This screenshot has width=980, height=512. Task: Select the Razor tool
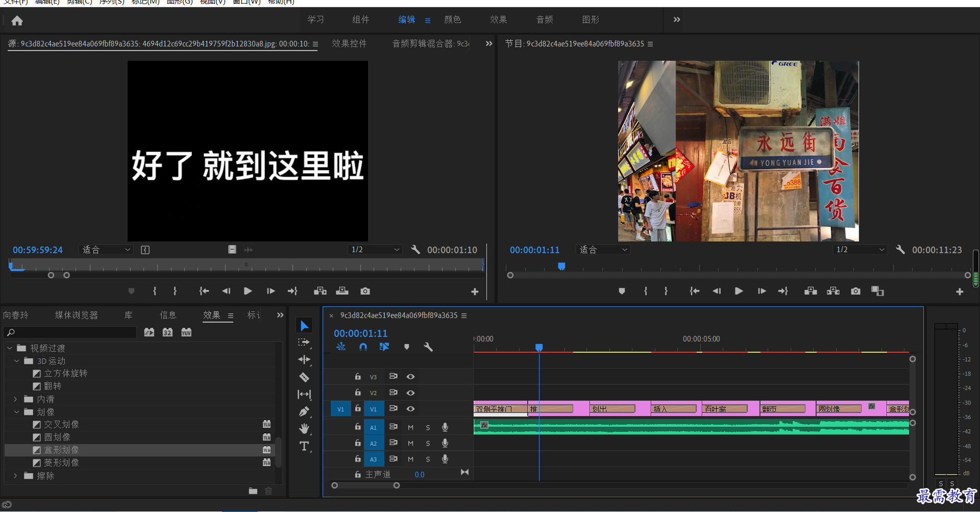coord(304,377)
